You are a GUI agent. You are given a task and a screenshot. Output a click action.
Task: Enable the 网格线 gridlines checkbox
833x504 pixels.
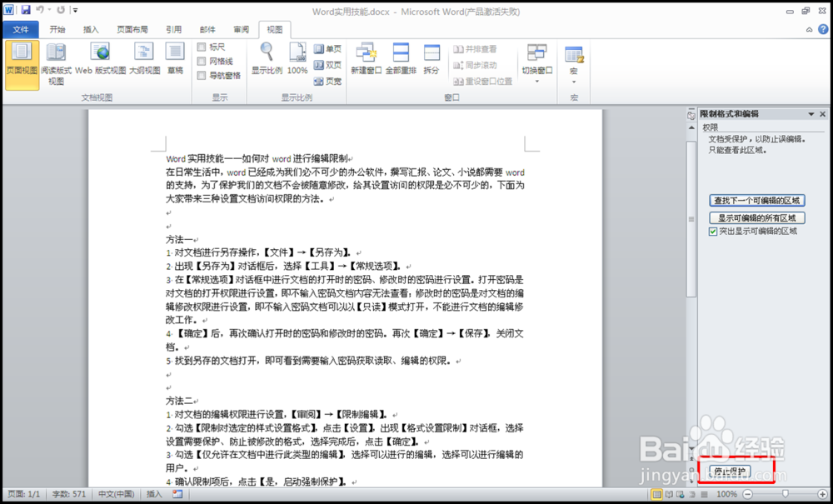click(x=202, y=61)
